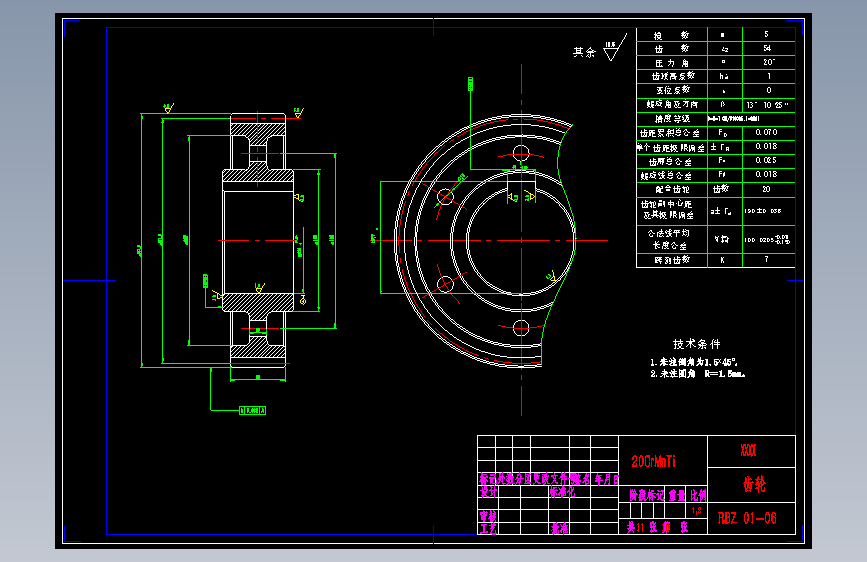Select the mating gear tooth count 20

pyautogui.click(x=766, y=189)
